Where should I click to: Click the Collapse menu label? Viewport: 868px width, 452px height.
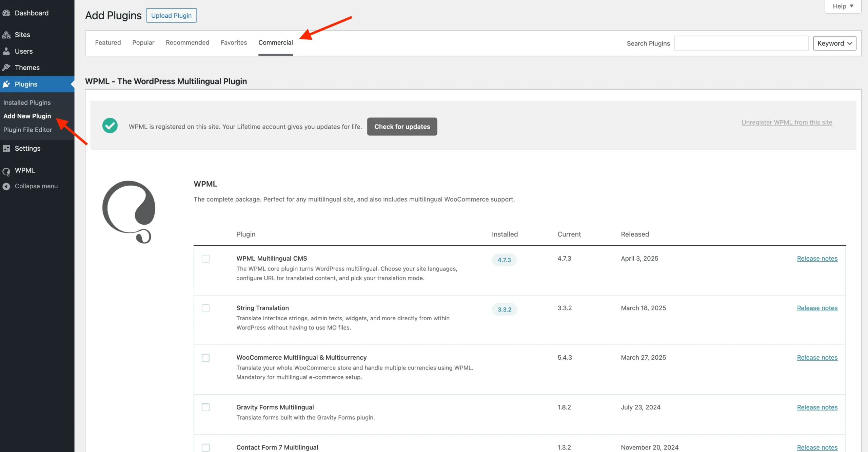pos(36,186)
